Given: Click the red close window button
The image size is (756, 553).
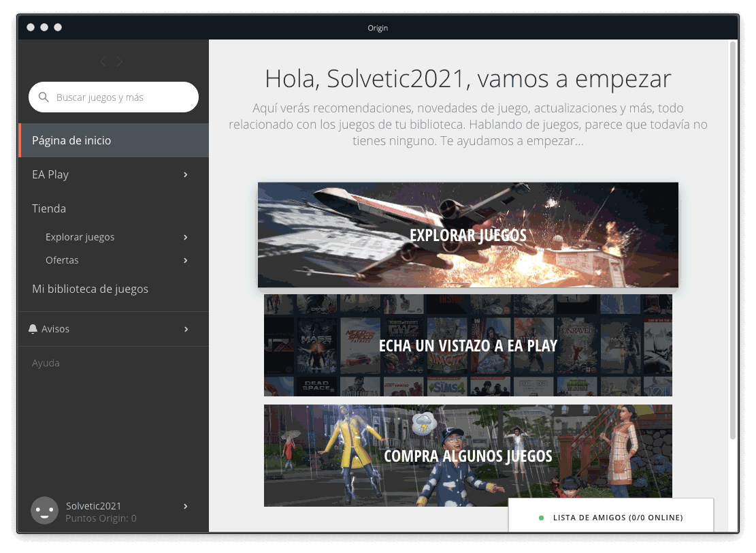Looking at the screenshot, I should [x=31, y=27].
